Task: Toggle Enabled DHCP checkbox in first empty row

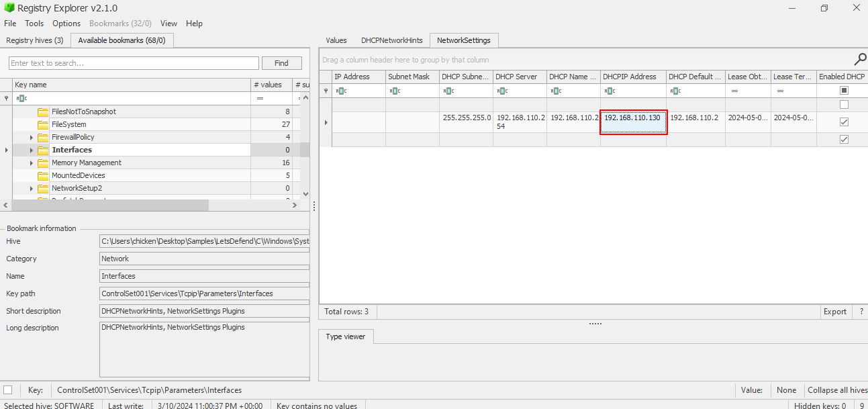Action: (844, 105)
